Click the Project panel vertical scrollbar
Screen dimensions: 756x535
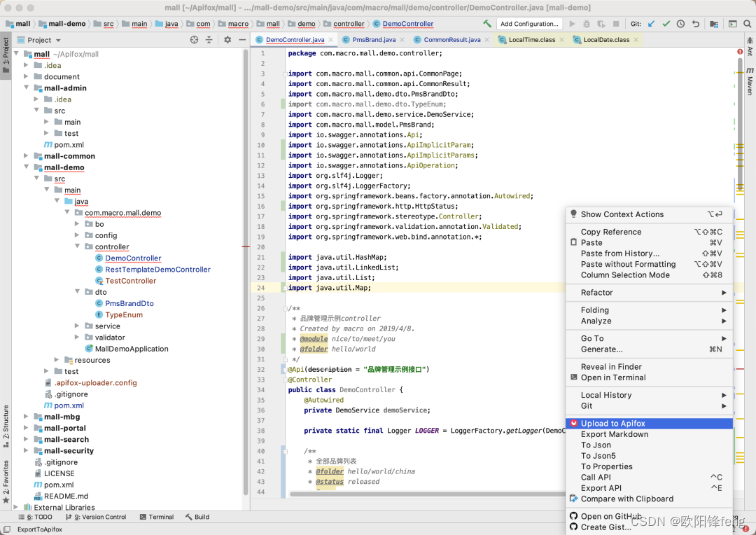[246, 272]
